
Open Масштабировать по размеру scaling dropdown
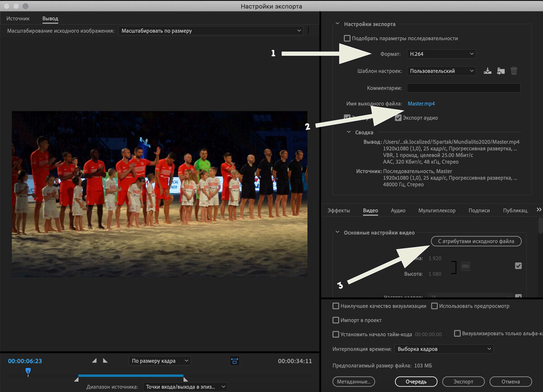click(211, 31)
